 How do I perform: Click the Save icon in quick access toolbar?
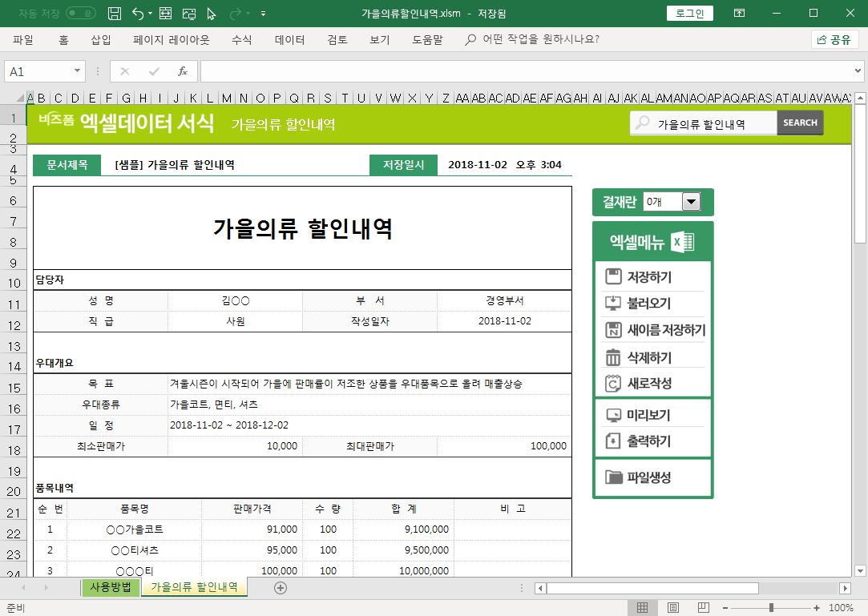(115, 14)
